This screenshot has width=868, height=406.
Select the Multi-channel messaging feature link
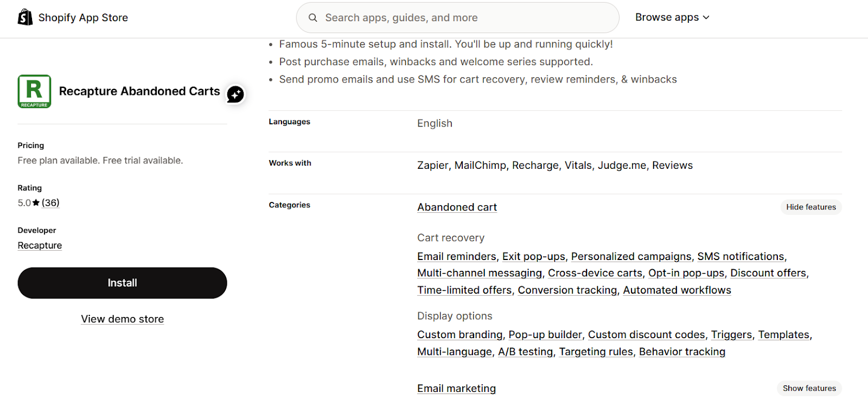(480, 273)
